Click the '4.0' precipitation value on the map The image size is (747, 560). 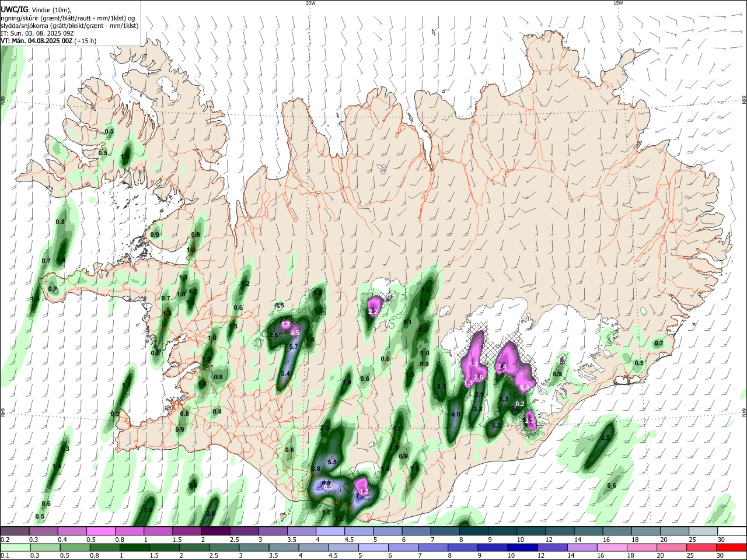click(x=456, y=415)
